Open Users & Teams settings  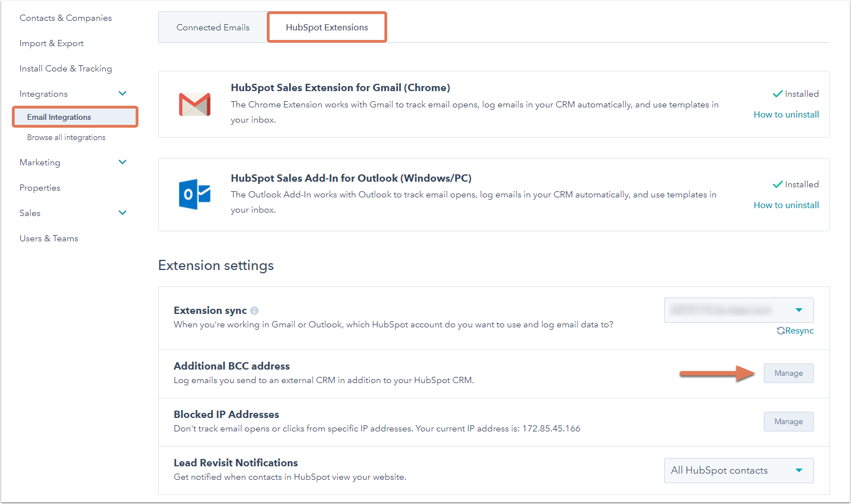tap(49, 238)
